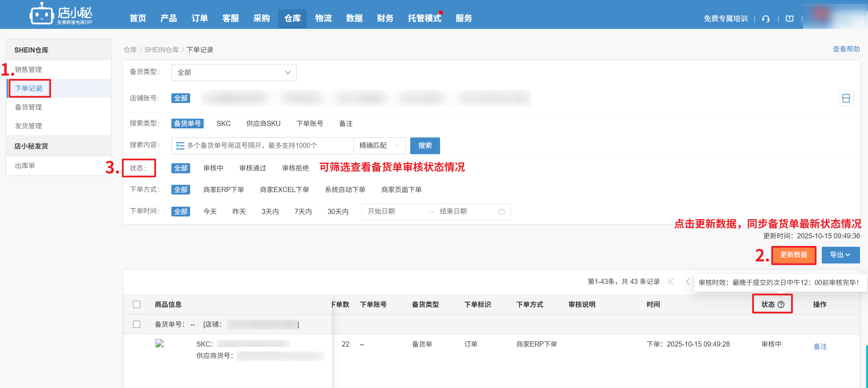Open the 订单 top navigation menu
The image size is (868, 388).
[200, 18]
